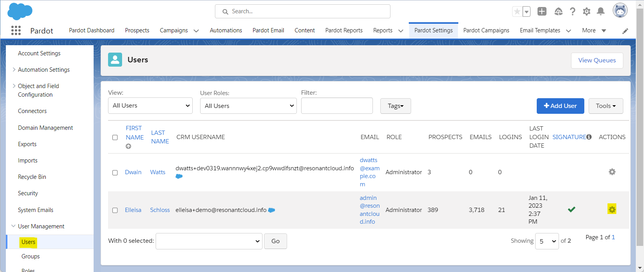The height and width of the screenshot is (272, 644).
Task: Switch to Content tab
Action: pos(305,30)
